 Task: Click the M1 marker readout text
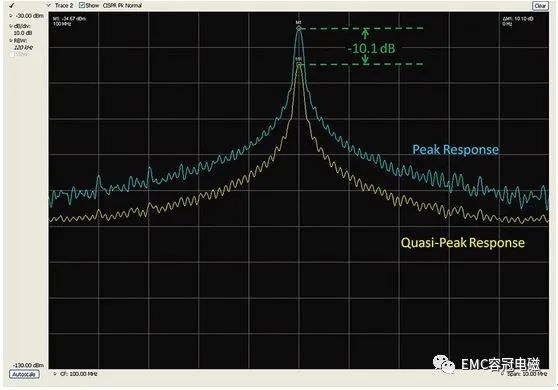(69, 21)
